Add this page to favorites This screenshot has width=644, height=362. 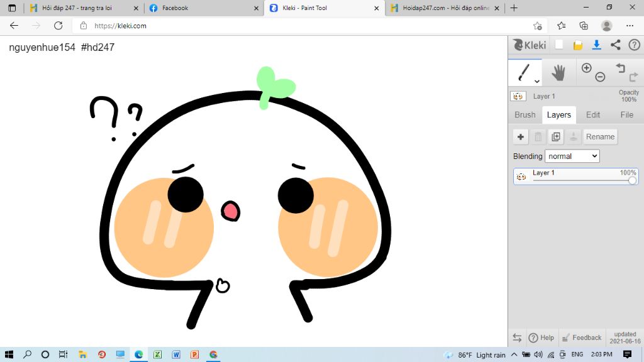pos(537,26)
